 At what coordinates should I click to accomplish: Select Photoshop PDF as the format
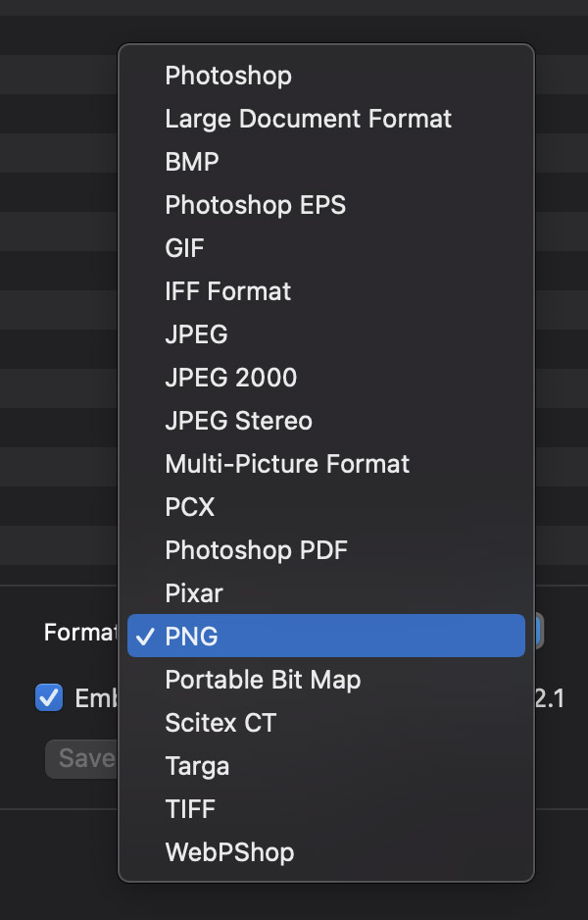click(256, 550)
